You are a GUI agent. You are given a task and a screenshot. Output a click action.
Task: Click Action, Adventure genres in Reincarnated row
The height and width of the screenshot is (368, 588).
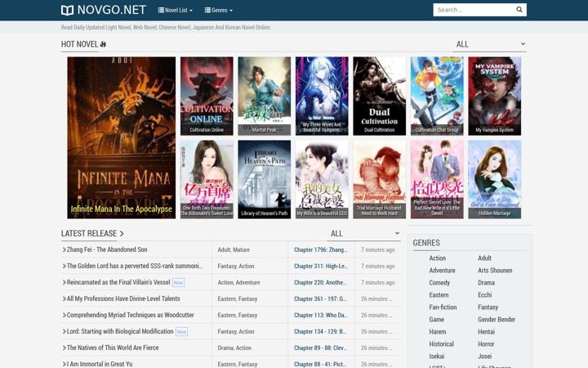(238, 282)
